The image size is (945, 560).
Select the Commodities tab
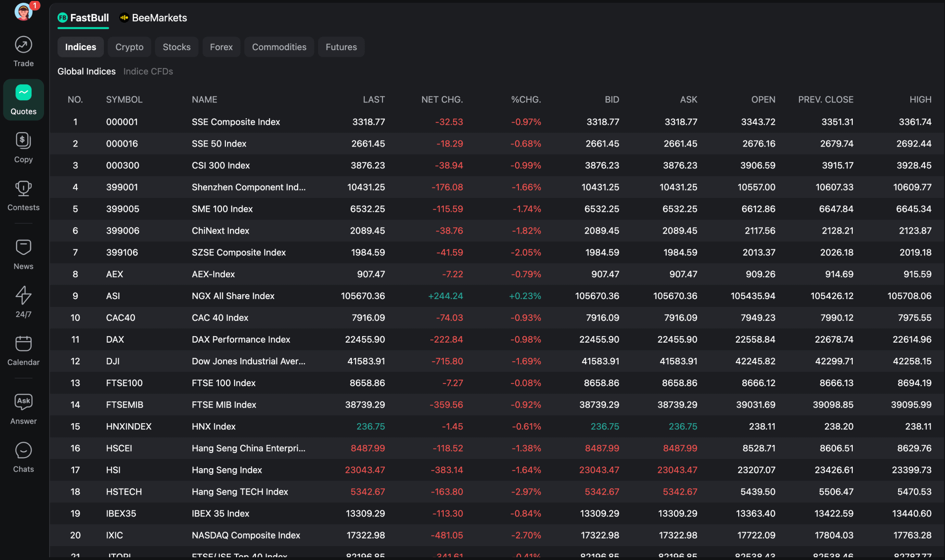tap(279, 47)
